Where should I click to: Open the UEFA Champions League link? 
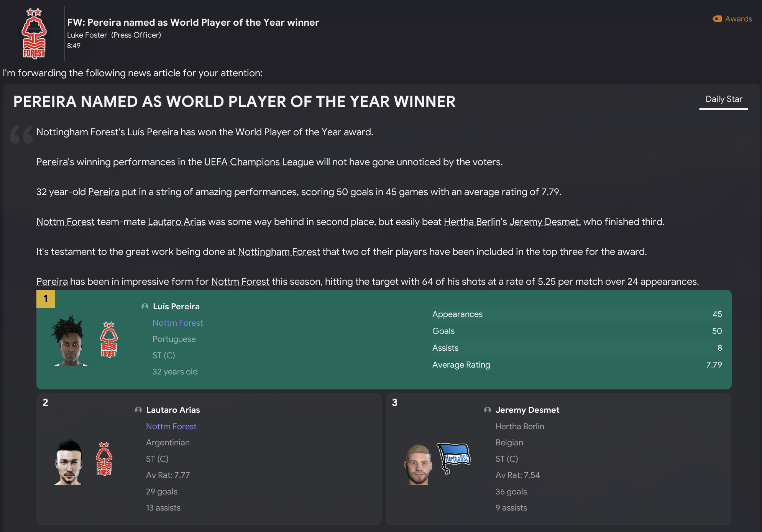[259, 162]
